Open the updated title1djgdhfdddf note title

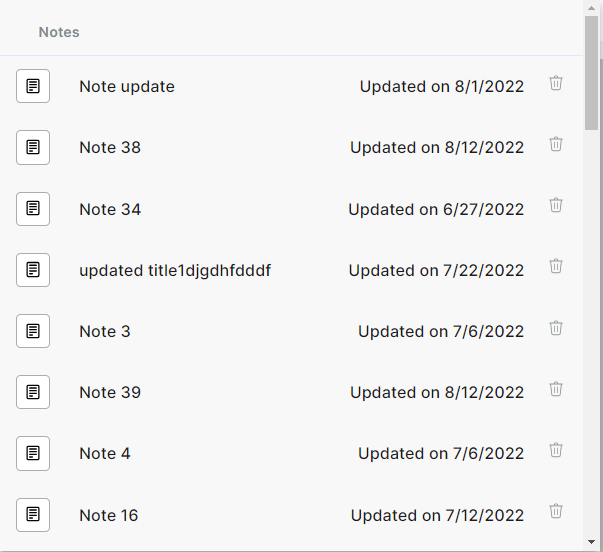click(175, 270)
